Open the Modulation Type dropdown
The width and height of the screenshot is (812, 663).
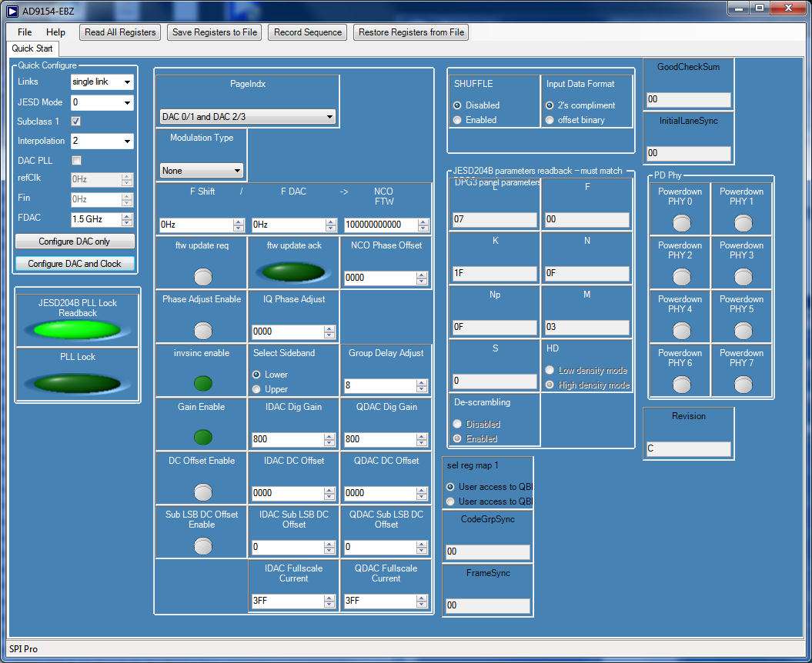(x=202, y=170)
